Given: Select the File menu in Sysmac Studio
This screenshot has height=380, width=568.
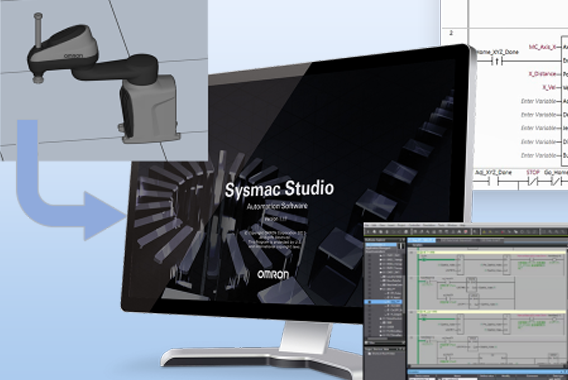Looking at the screenshot, I should point(367,225).
